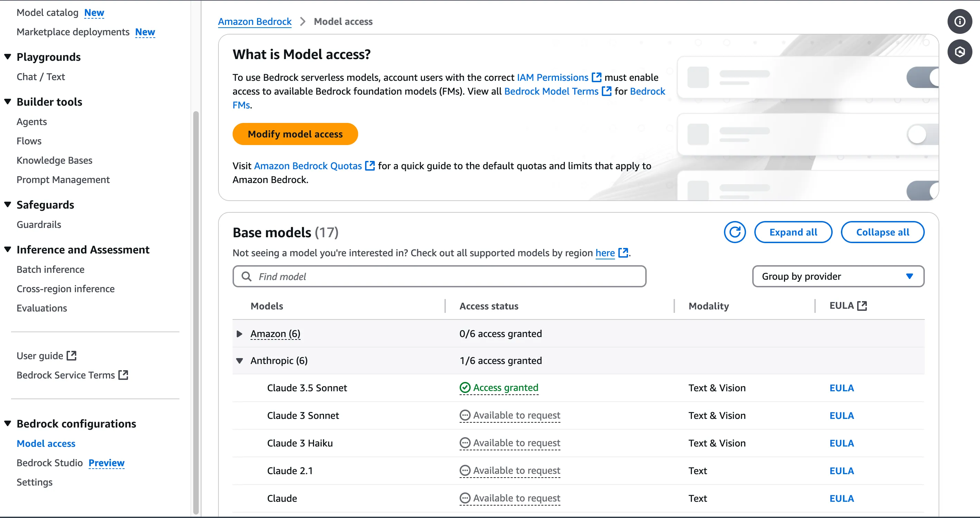Click the Access granted checkmark status icon

tap(465, 388)
